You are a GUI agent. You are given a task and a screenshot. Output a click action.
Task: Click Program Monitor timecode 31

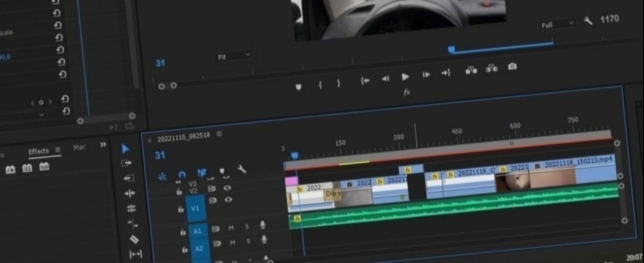click(160, 63)
